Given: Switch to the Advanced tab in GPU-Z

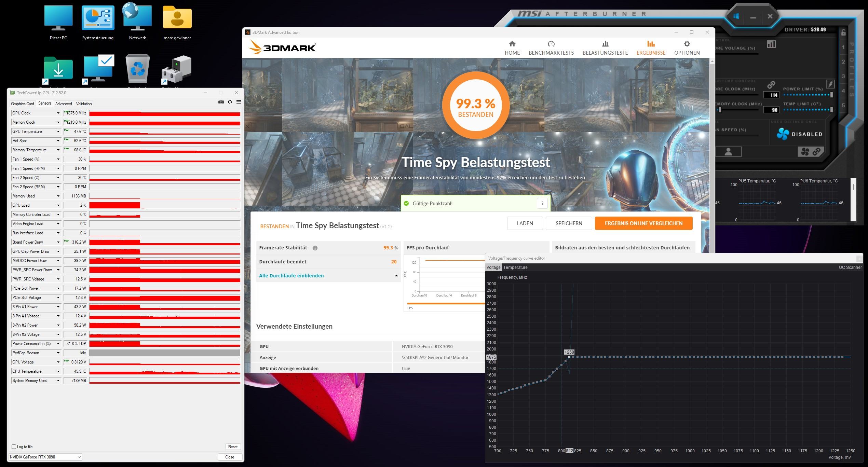Looking at the screenshot, I should [x=64, y=104].
